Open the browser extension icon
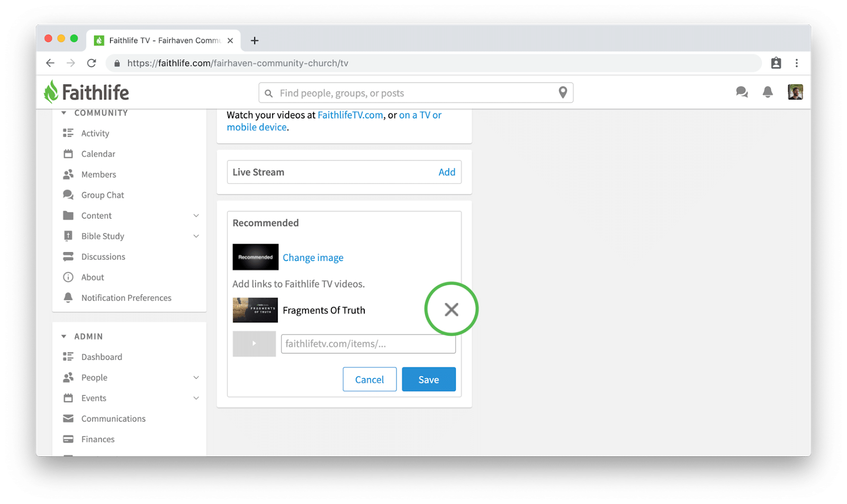Image resolution: width=847 pixels, height=504 pixels. click(x=776, y=63)
